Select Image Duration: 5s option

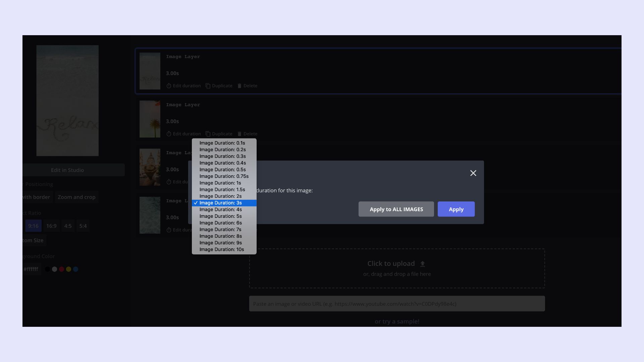point(220,216)
